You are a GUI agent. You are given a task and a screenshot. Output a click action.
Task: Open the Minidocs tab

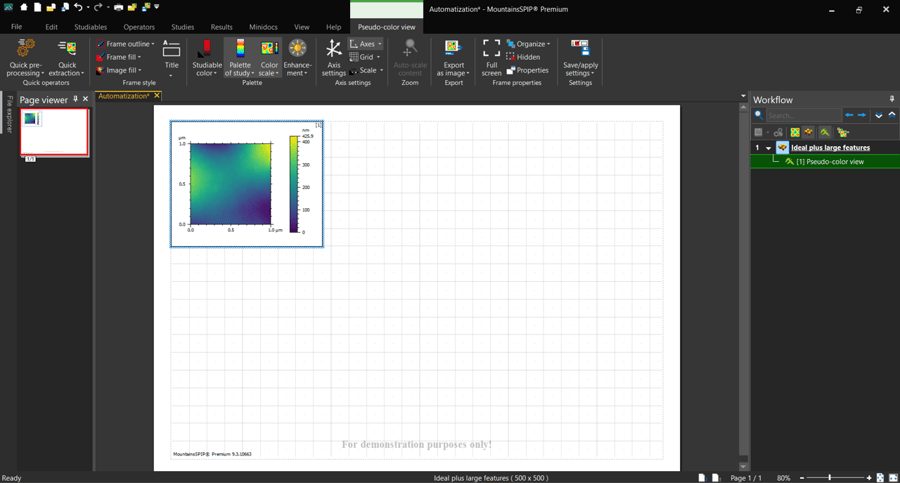click(x=263, y=27)
